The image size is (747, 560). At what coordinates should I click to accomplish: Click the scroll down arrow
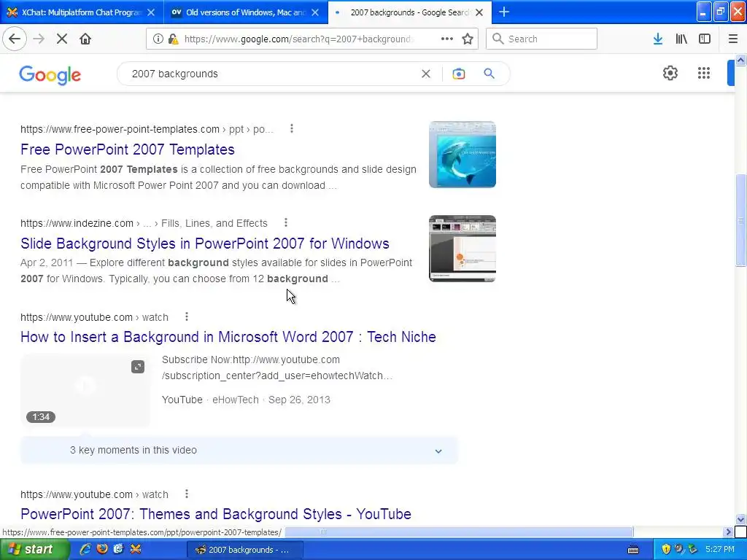click(x=740, y=519)
